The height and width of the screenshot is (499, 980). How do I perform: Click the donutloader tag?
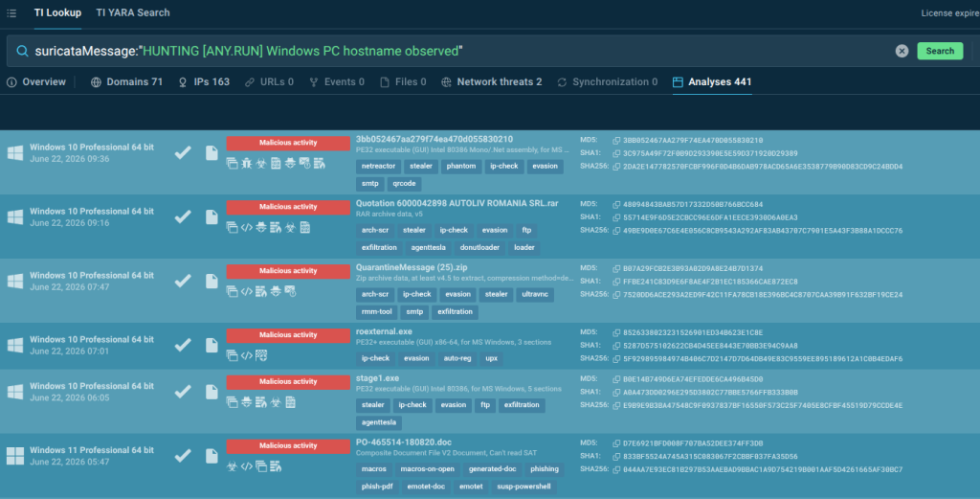click(479, 248)
